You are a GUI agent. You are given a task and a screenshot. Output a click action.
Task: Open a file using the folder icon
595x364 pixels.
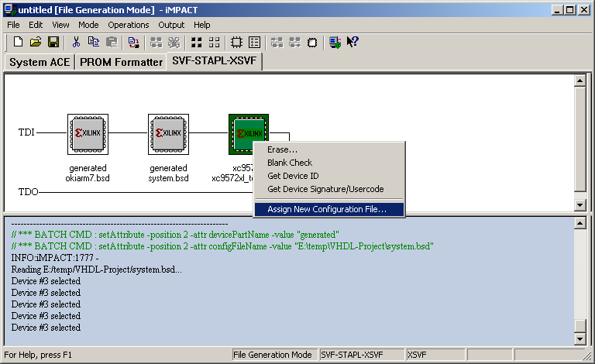click(36, 42)
